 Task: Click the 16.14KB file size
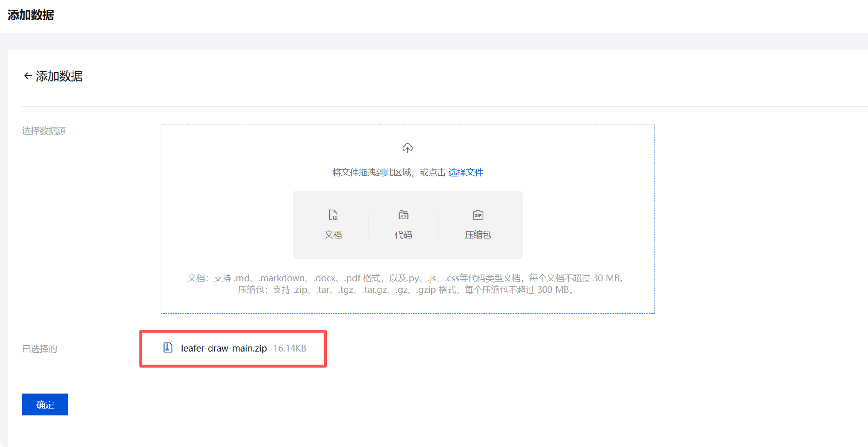pyautogui.click(x=289, y=348)
